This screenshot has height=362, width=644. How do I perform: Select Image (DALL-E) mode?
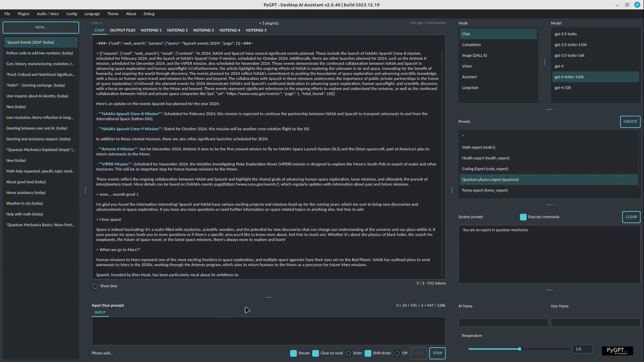click(498, 55)
